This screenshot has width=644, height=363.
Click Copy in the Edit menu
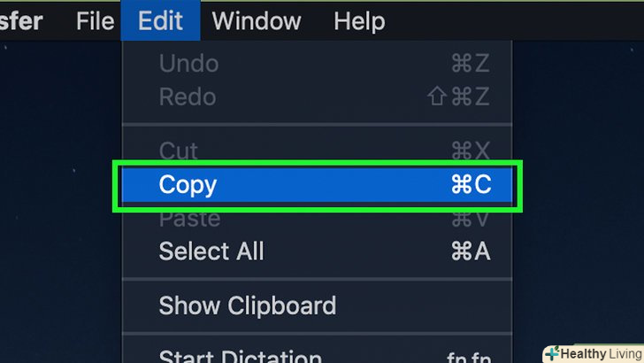tap(188, 185)
